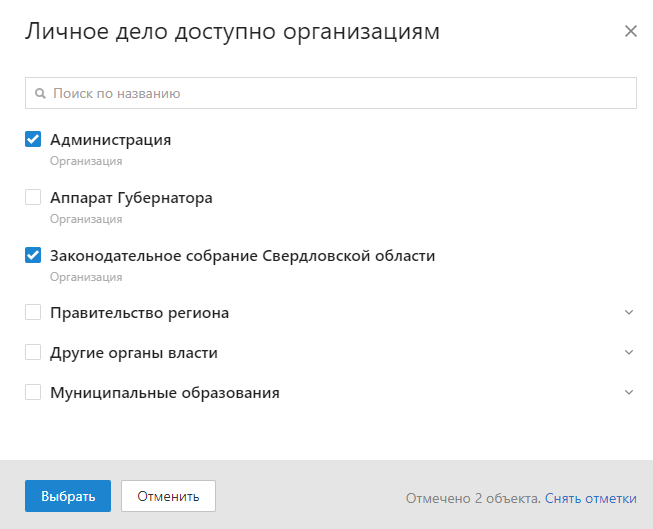Viewport: 653px width, 529px height.
Task: Click the Другие органы власти group label
Action: (134, 353)
